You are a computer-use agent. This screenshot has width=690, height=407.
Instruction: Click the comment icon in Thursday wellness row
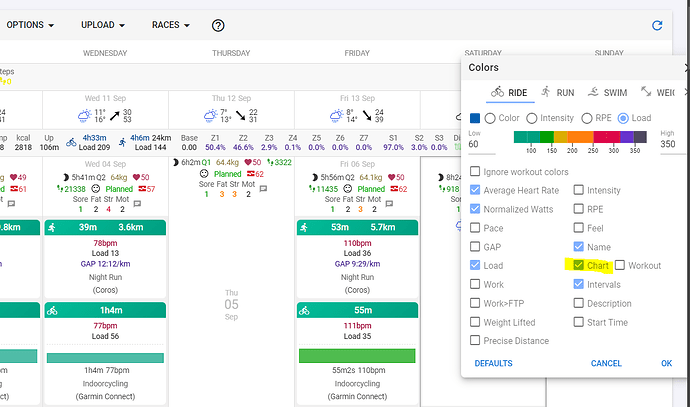(x=263, y=189)
